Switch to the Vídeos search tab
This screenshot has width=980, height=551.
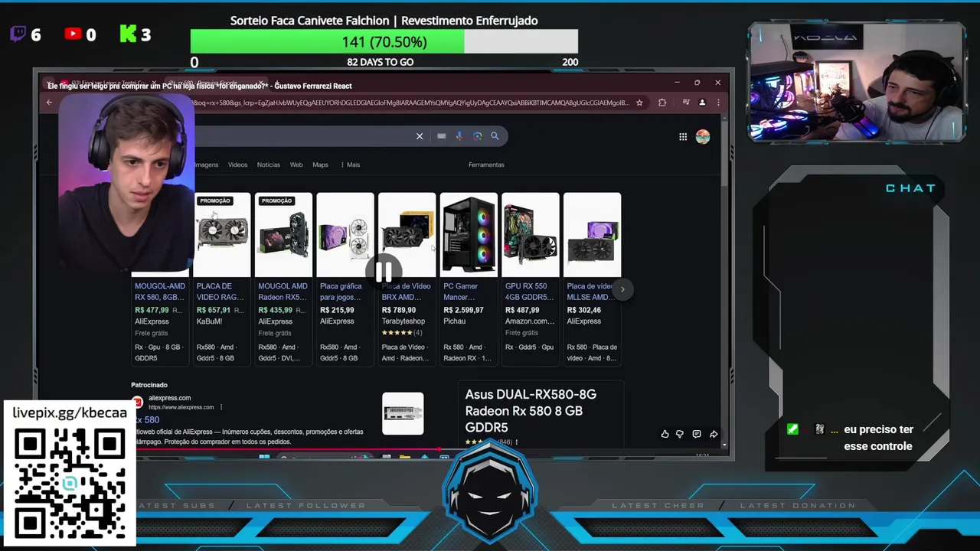pos(238,165)
